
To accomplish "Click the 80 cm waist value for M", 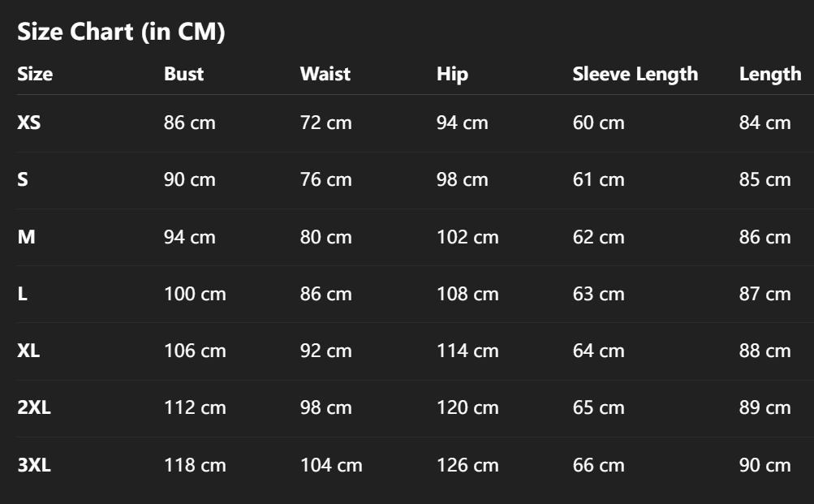I will point(326,237).
